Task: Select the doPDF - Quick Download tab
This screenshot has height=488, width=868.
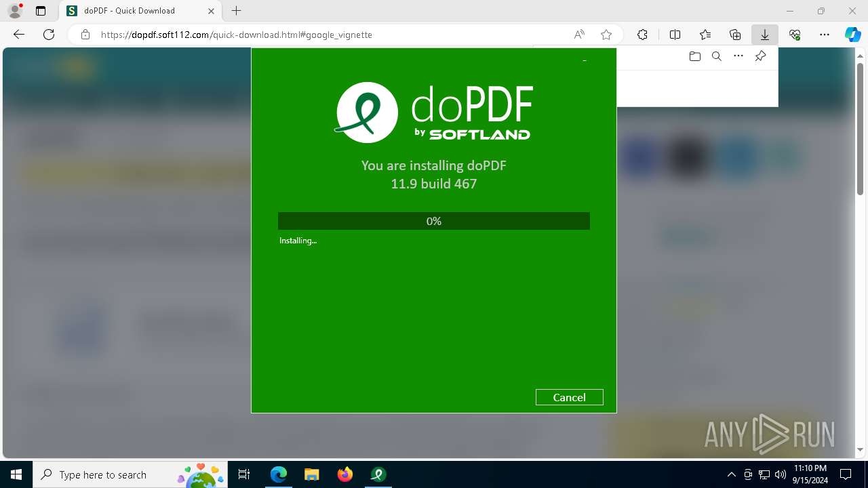Action: (x=139, y=11)
